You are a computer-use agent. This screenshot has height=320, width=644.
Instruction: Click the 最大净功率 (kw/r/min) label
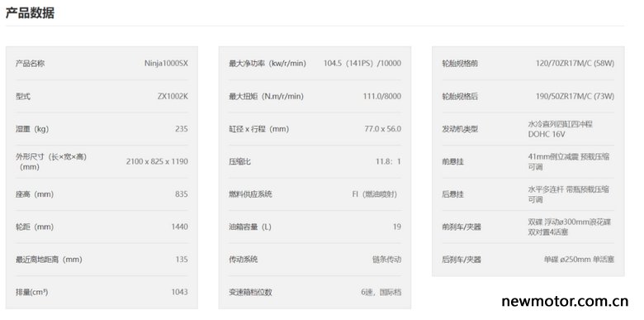pos(268,64)
